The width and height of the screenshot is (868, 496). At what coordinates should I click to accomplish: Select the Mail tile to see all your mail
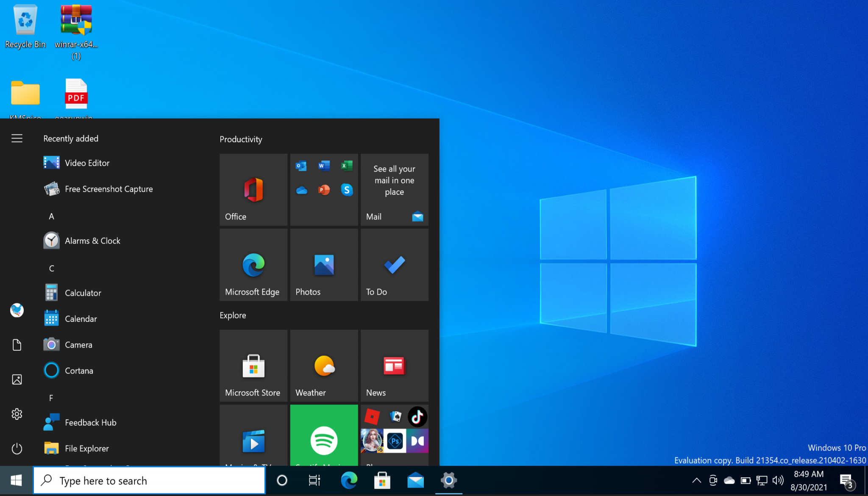[x=394, y=190]
